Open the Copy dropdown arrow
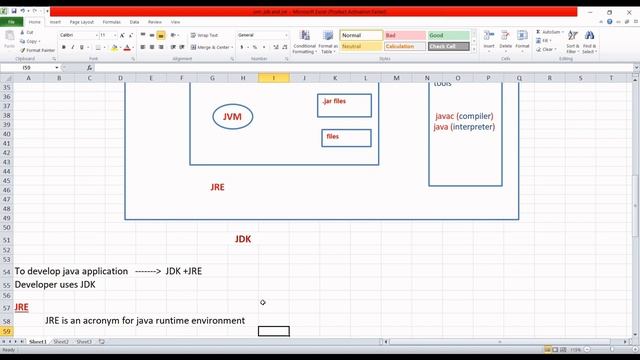This screenshot has width=640, height=360. pos(39,41)
